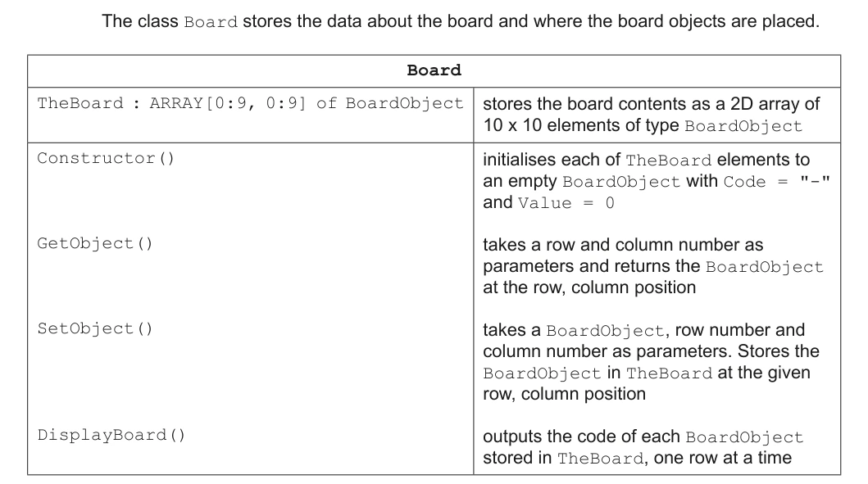868x484 pixels.
Task: Click 'initialises each of TheBoard elements' description
Action: [x=646, y=160]
